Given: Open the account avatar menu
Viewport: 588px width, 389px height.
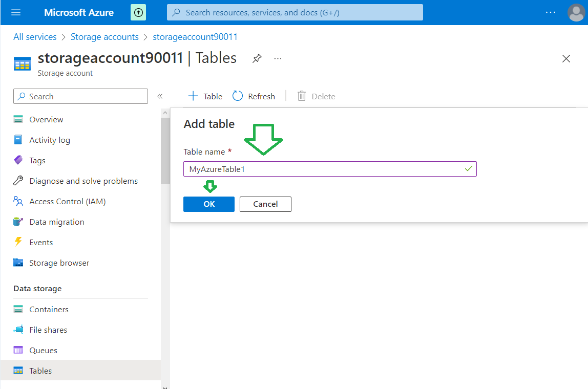Looking at the screenshot, I should point(576,12).
